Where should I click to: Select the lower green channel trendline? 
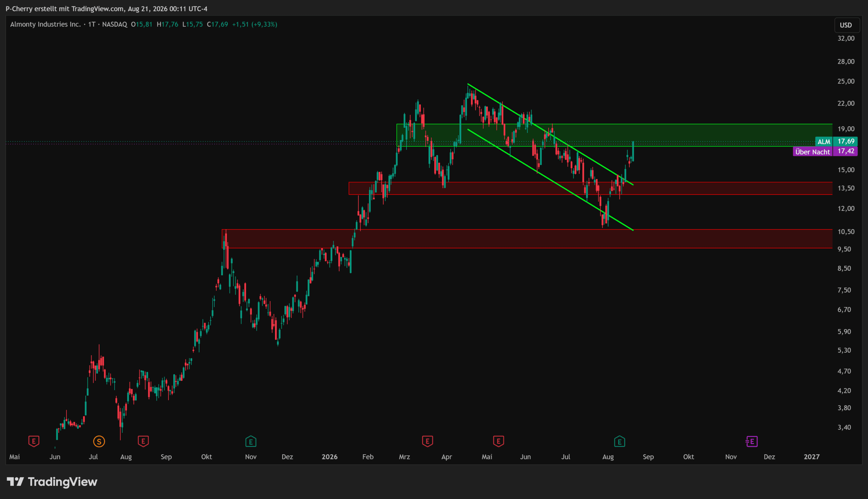point(550,180)
